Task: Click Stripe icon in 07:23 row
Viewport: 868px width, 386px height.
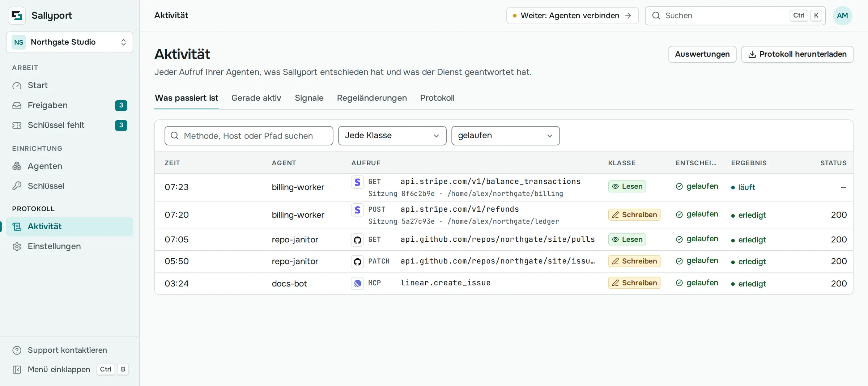Action: [x=357, y=182]
